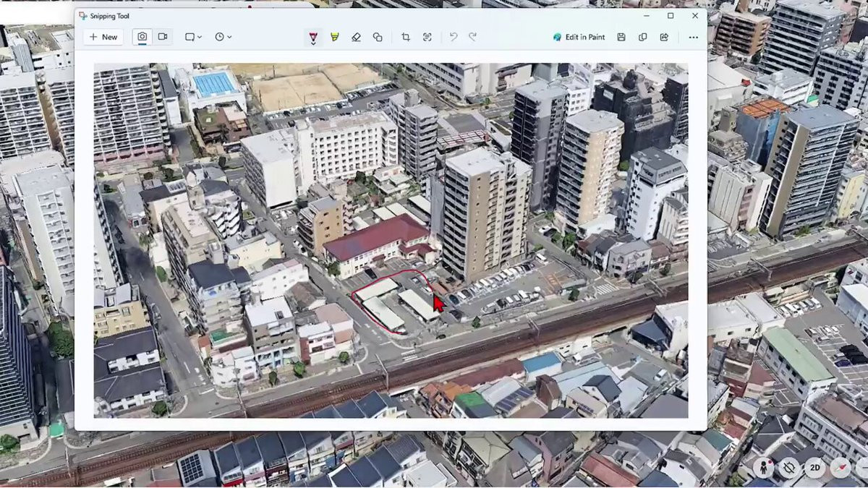Redo the undone annotation
Viewport: 868px width, 488px height.
tap(472, 37)
